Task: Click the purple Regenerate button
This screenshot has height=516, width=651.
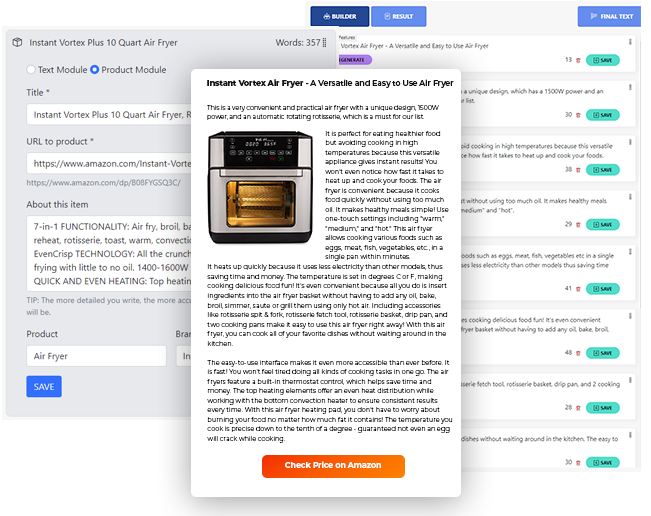Action: [355, 60]
